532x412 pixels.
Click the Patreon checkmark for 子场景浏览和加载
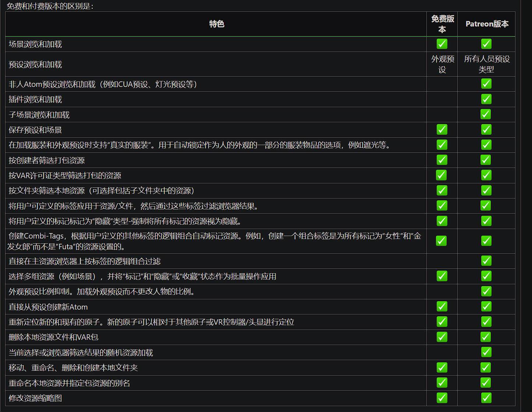point(486,114)
